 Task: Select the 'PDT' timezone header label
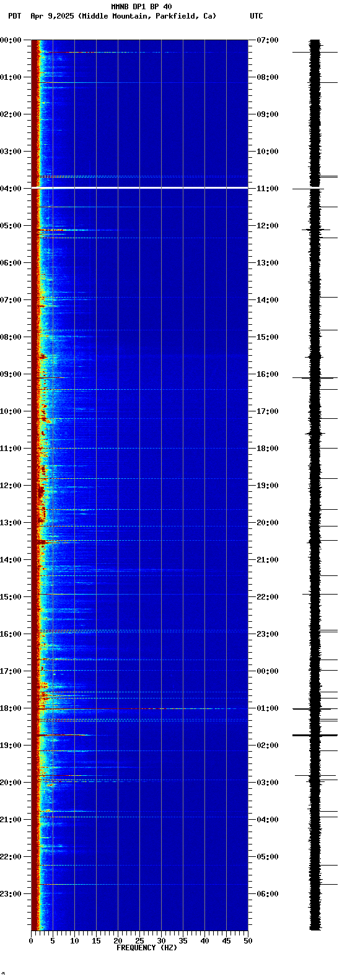point(14,16)
